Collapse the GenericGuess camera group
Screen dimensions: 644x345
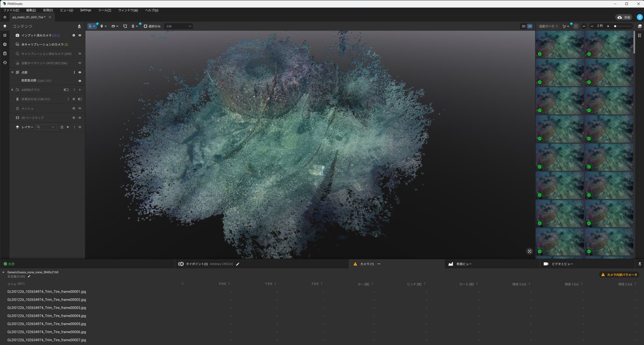[x=4, y=272]
